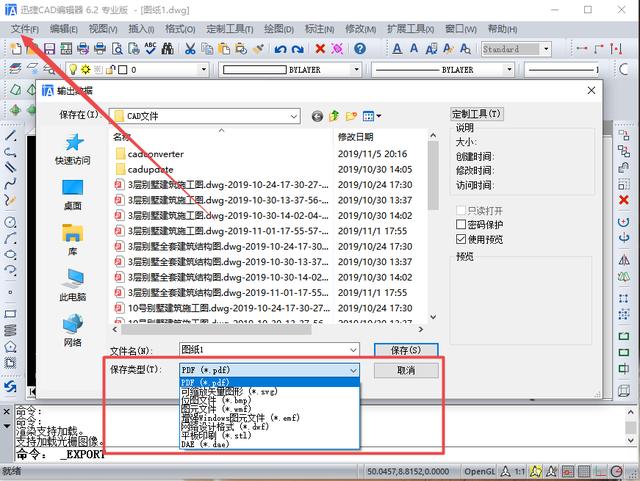Screen dimensions: 640x481
Task: Click the date modified (修改日期) column header
Action: tap(356, 137)
